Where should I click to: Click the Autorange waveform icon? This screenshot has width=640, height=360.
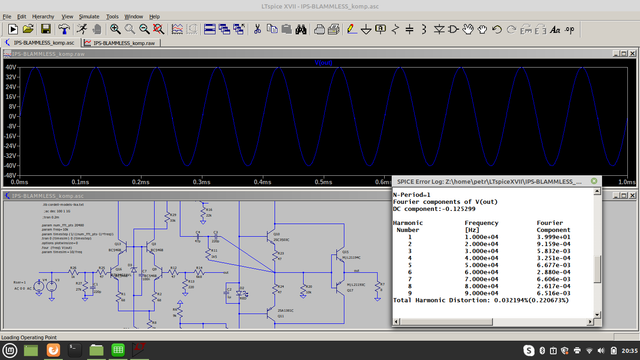[177, 29]
